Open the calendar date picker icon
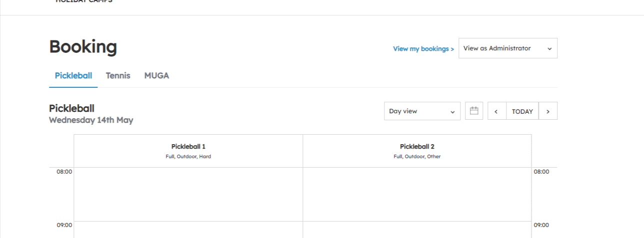Viewport: 644px width, 238px height. 474,111
